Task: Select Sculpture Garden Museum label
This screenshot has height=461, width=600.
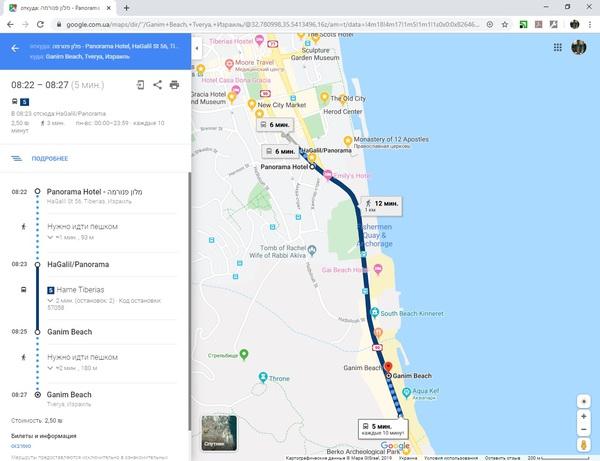Action: click(315, 54)
